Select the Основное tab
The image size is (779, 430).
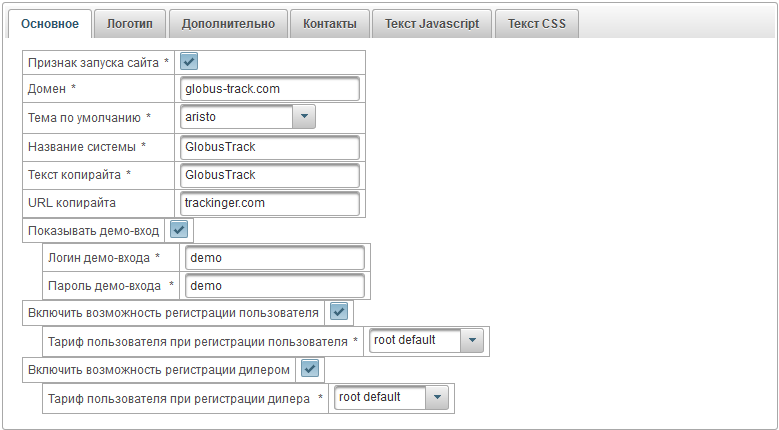[x=50, y=24]
